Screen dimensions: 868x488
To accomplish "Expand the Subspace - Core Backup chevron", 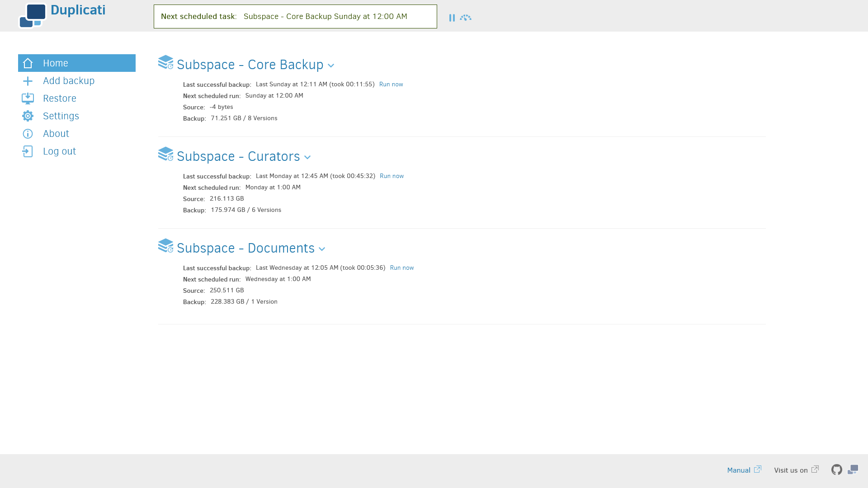I will 331,66.
